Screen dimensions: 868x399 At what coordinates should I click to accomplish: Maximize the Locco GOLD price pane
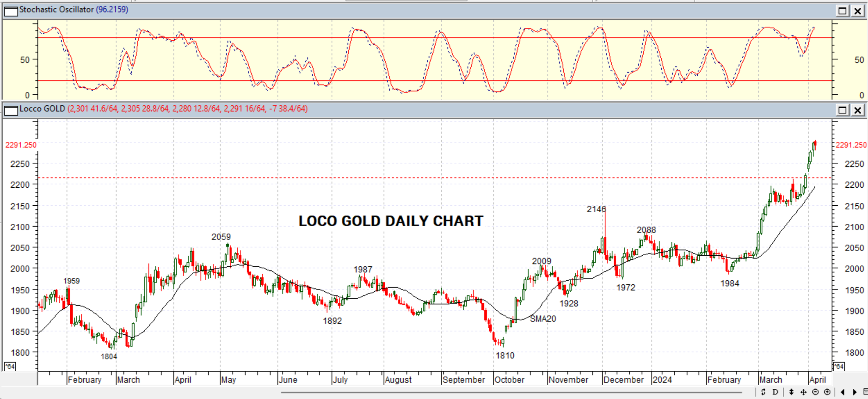coord(843,110)
